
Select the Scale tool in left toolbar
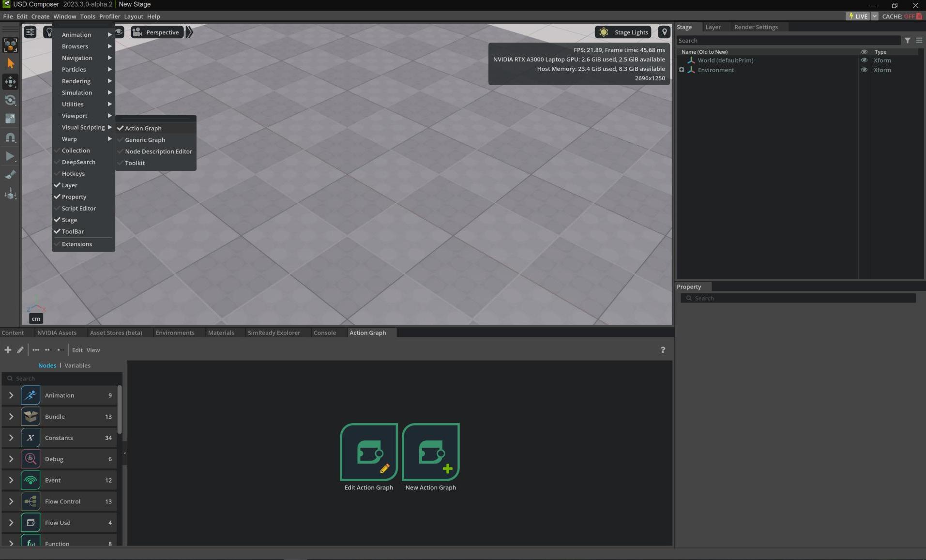(10, 119)
